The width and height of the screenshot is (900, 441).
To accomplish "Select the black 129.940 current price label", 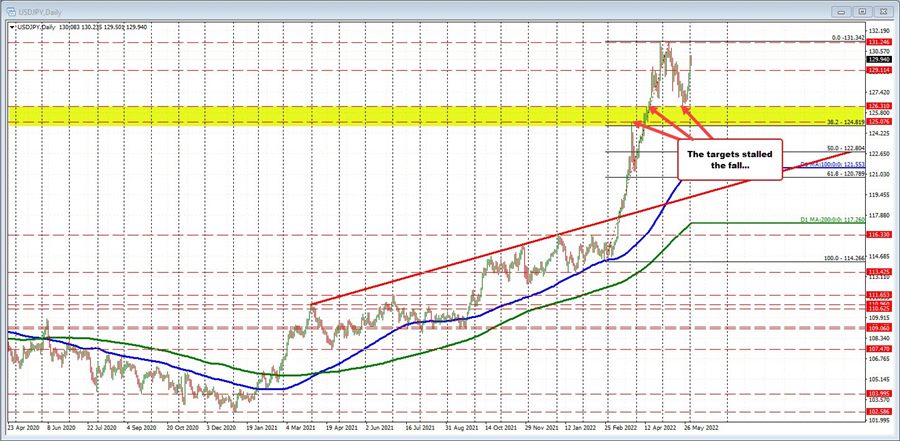I will point(879,60).
